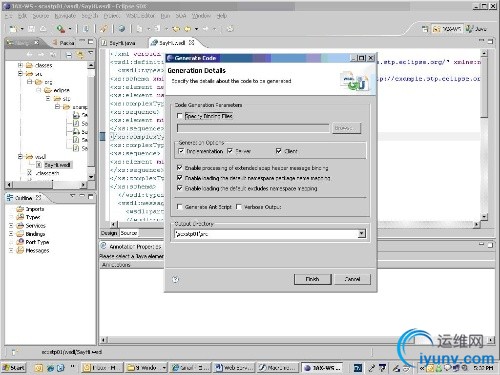This screenshot has width=500, height=375.
Task: Click the Finish button
Action: pyautogui.click(x=313, y=279)
